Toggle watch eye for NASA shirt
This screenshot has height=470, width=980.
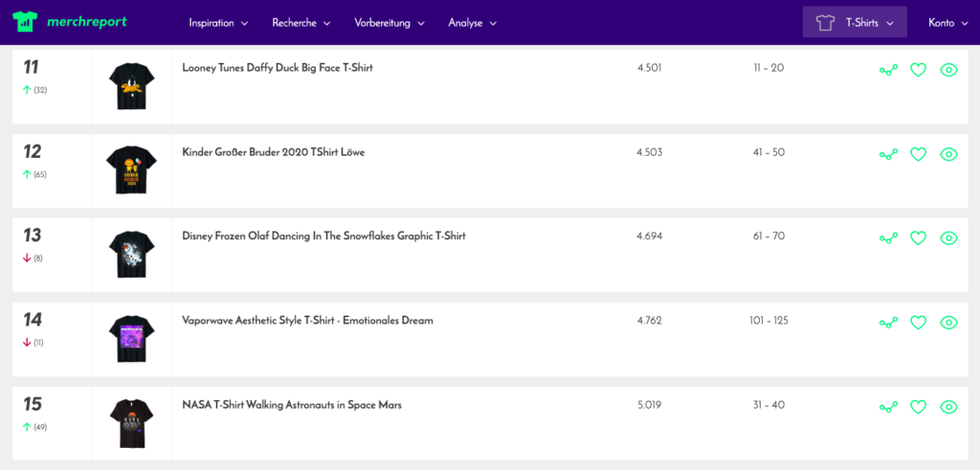pyautogui.click(x=948, y=407)
